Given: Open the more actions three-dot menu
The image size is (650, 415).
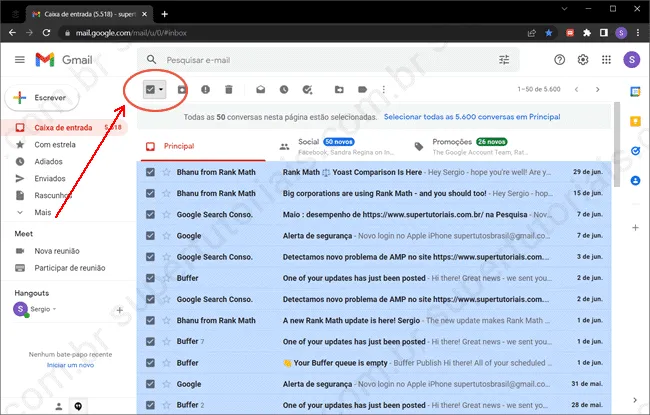Looking at the screenshot, I should pyautogui.click(x=383, y=89).
